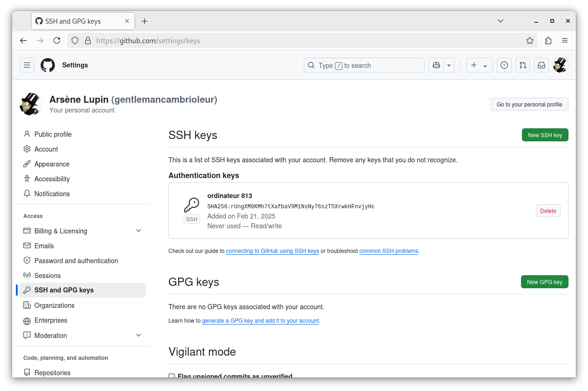Expand the Billing & Licensing section
The height and width of the screenshot is (391, 588).
139,231
